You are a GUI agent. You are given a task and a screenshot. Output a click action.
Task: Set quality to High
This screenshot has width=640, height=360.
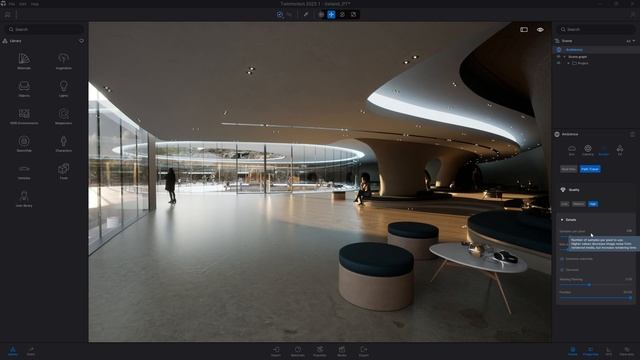[593, 204]
